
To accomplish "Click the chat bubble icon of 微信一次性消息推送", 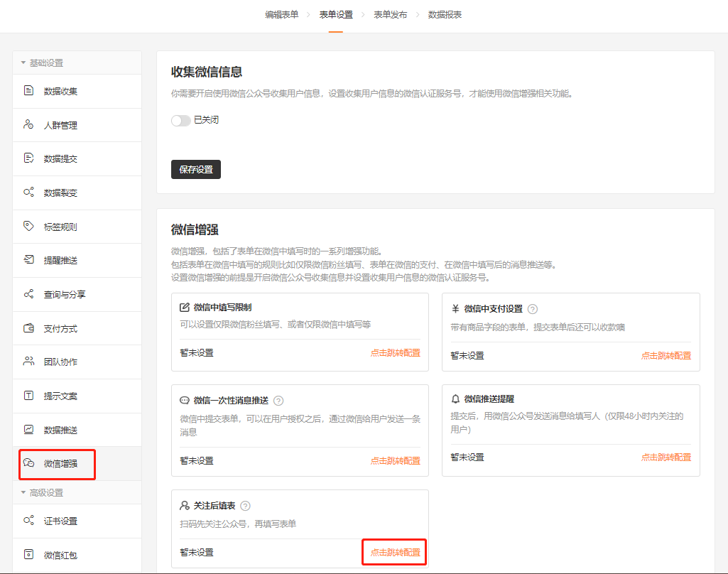I will point(185,401).
